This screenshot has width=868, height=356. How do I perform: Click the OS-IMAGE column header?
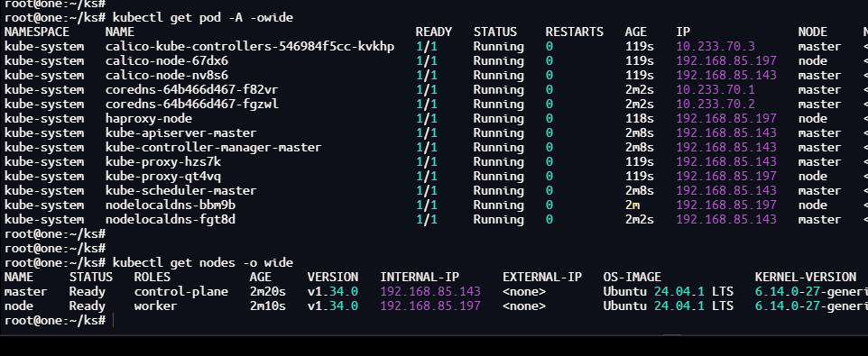(633, 277)
